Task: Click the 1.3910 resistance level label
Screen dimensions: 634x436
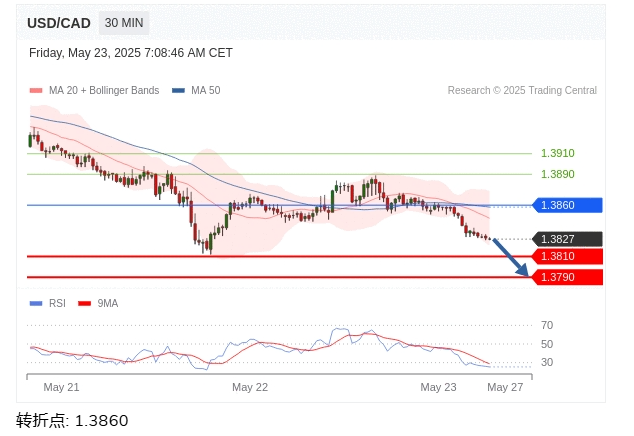Action: pos(558,153)
